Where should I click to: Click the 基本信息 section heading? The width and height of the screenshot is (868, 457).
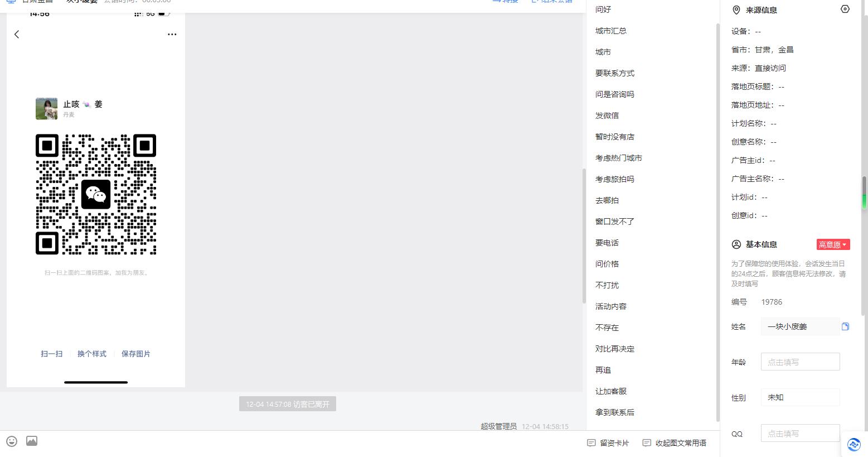click(x=761, y=244)
